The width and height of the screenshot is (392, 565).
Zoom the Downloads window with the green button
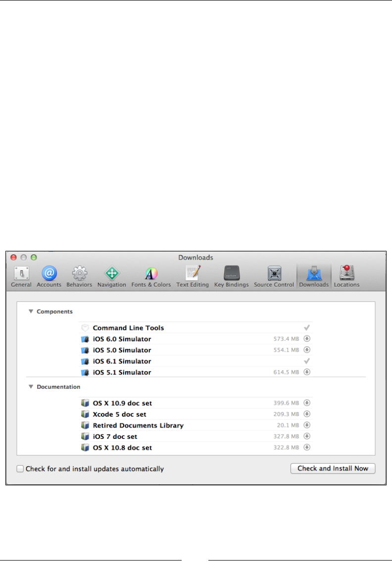[x=34, y=257]
